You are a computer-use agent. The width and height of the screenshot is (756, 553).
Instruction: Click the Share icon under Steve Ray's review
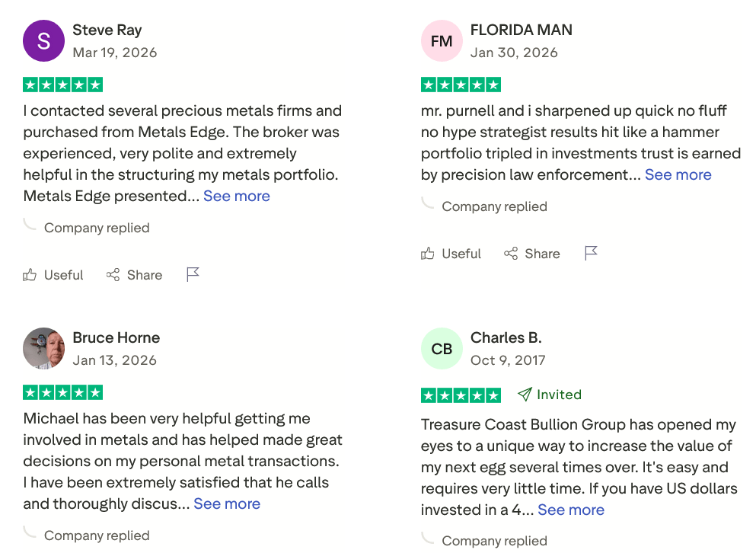113,274
